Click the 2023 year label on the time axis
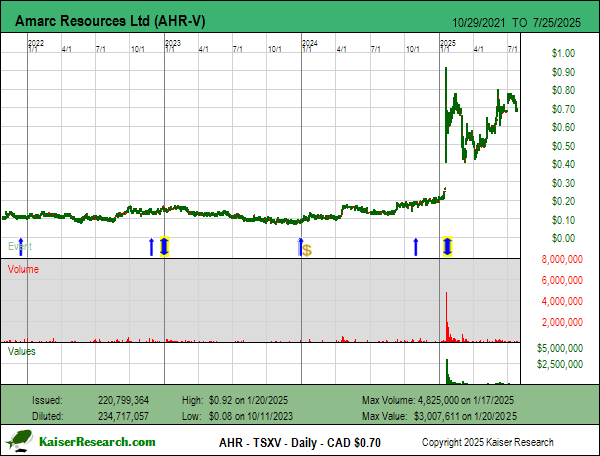The width and height of the screenshot is (600, 456). tap(173, 43)
